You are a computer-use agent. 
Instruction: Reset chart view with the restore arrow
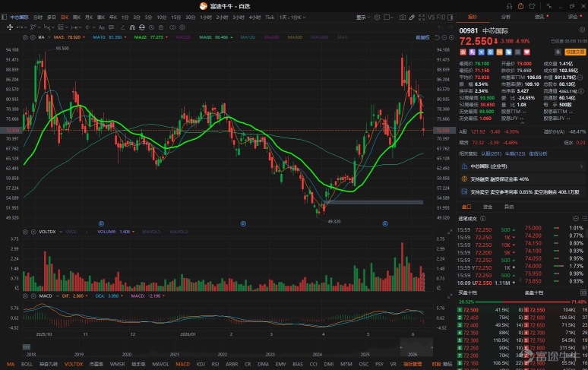pyautogui.click(x=438, y=37)
